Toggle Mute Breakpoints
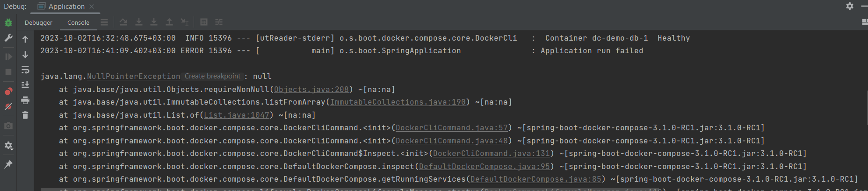This screenshot has width=868, height=191. coord(8,106)
